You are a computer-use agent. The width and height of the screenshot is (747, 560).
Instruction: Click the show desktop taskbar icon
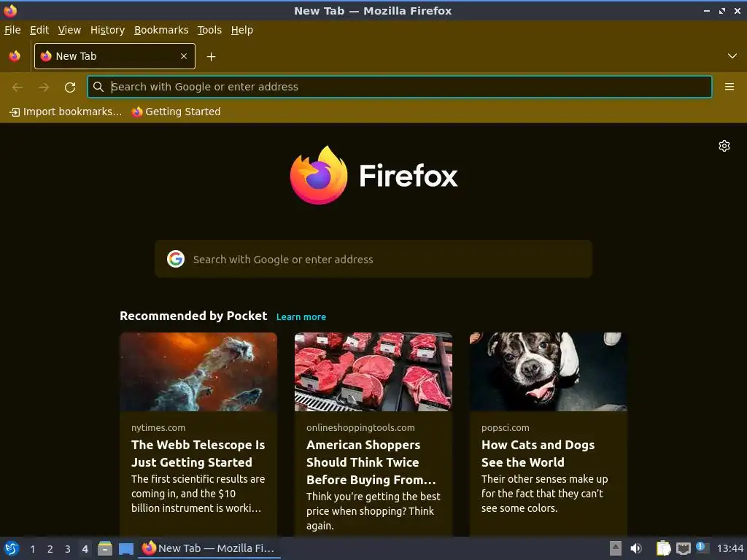125,548
